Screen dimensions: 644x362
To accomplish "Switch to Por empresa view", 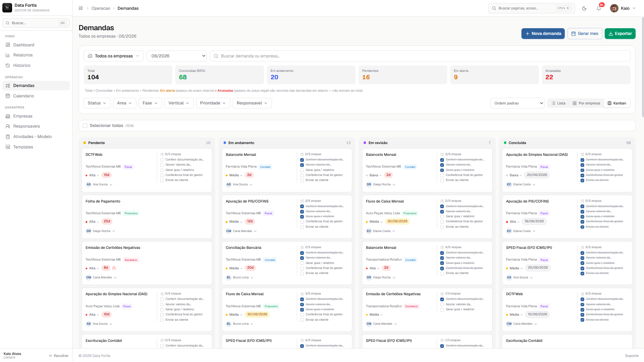I will pyautogui.click(x=586, y=103).
